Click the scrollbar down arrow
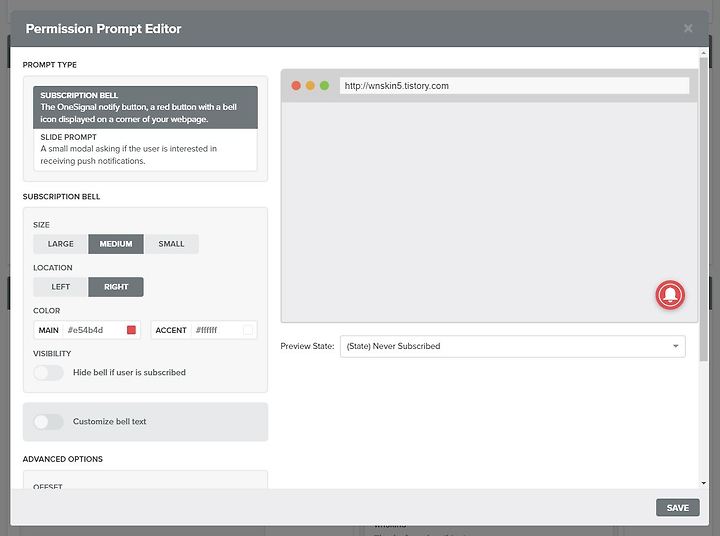The image size is (720, 536). pos(703,483)
